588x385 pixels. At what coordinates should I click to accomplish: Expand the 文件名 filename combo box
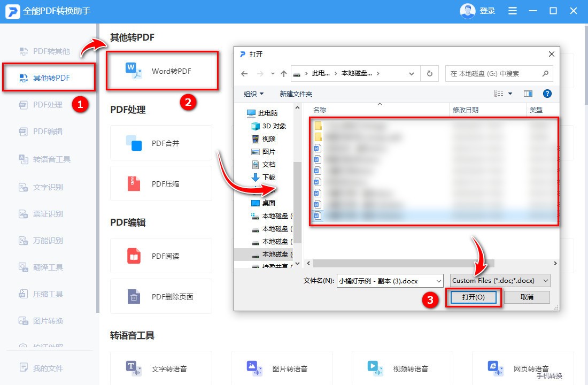tap(438, 280)
